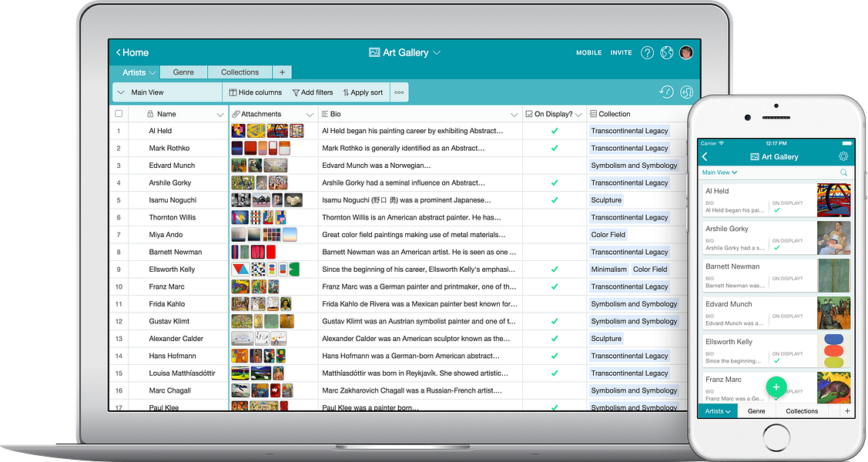Image resolution: width=868 pixels, height=462 pixels.
Task: Open the Al Held card on phone
Action: [x=776, y=199]
